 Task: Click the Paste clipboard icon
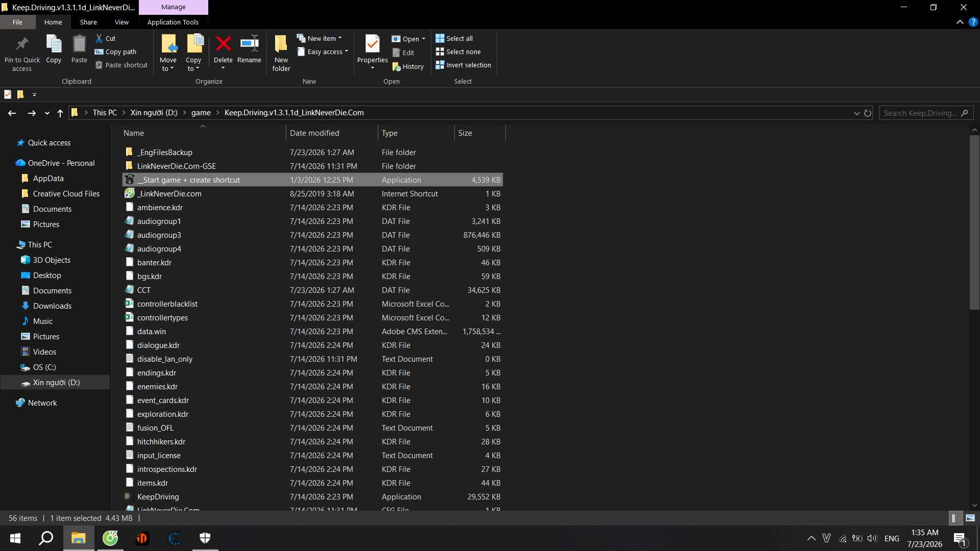(79, 49)
